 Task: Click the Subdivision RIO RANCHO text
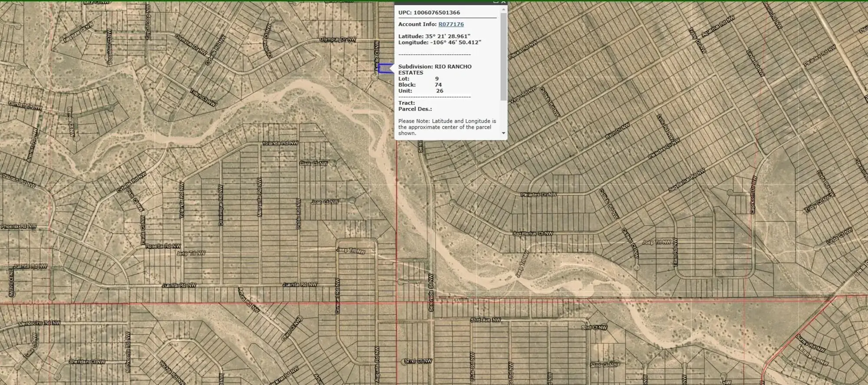point(435,66)
